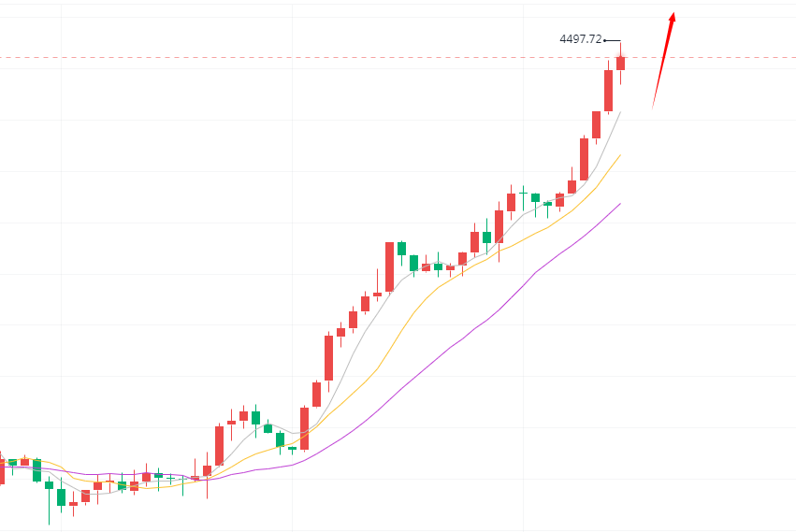The width and height of the screenshot is (796, 532).
Task: Click the red upward arrow annotation
Action: coord(663,59)
